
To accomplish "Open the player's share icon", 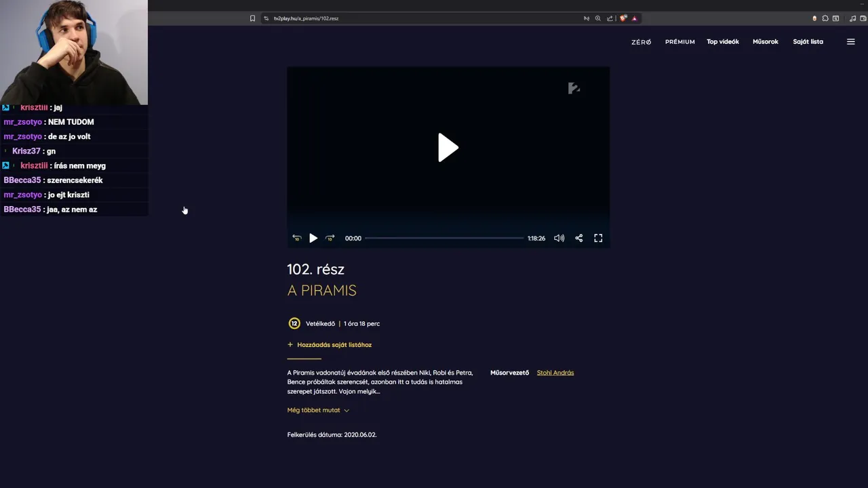I will pos(578,238).
